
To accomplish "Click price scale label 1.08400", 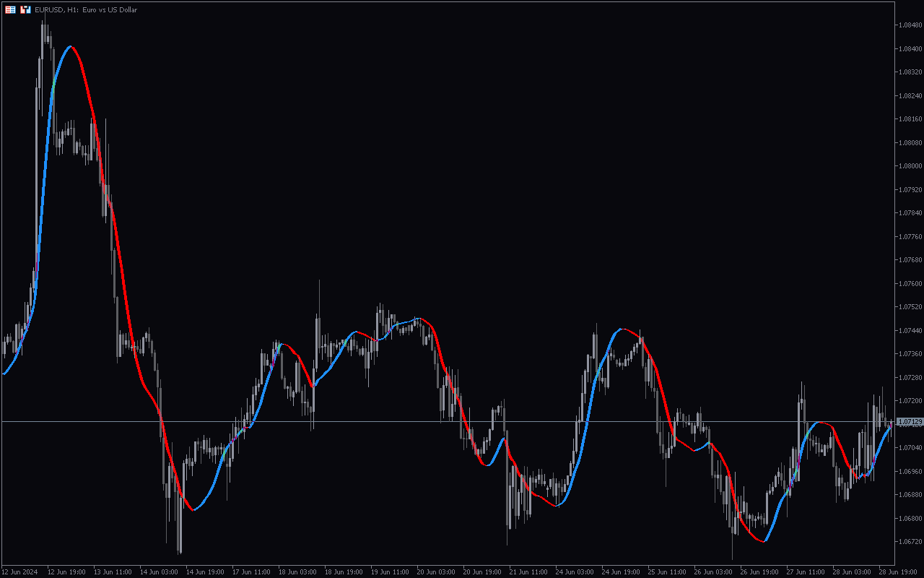I will 910,48.
